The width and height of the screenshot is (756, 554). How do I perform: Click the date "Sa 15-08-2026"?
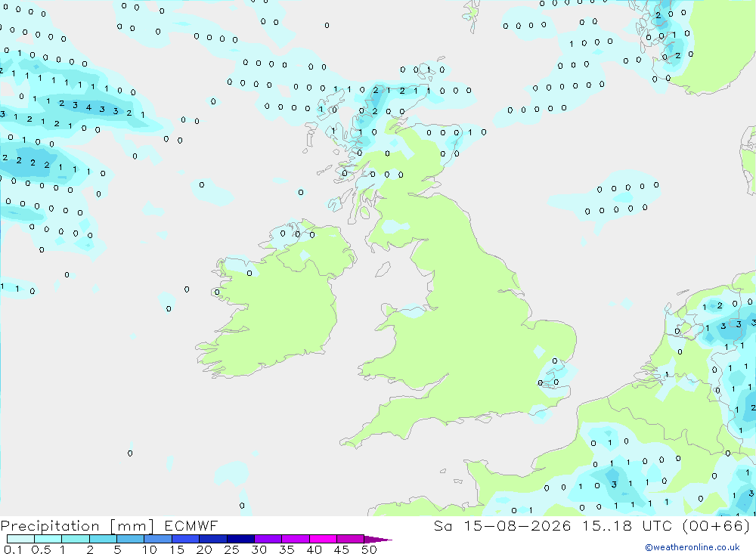(502, 526)
